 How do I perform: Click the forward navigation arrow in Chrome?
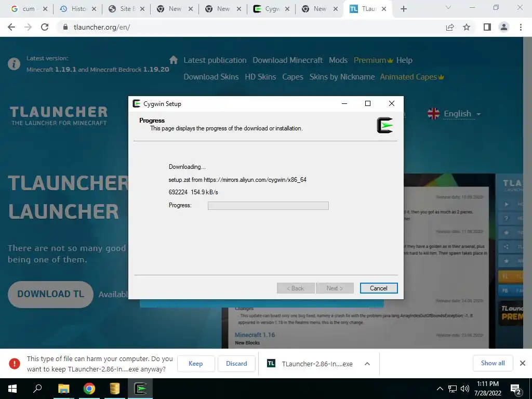[28, 27]
